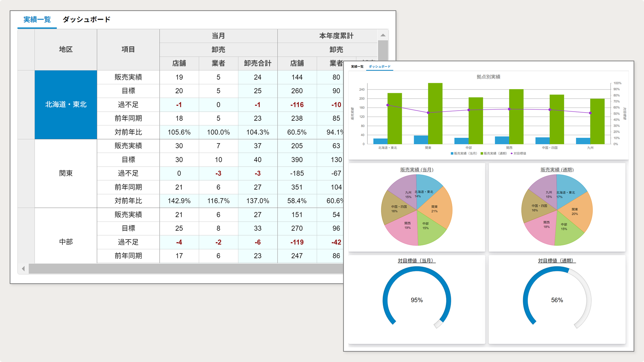This screenshot has height=362, width=644.
Task: Click the 地区 column header
Action: click(x=66, y=50)
